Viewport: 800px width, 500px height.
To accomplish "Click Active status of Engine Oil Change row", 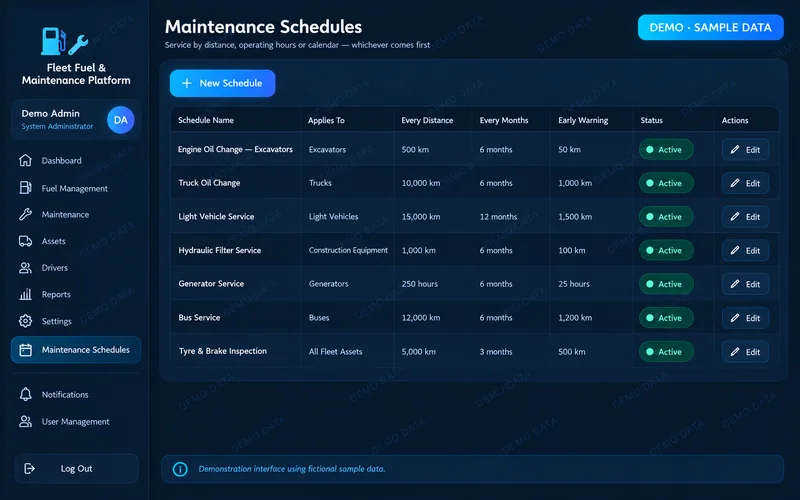I will (x=666, y=149).
